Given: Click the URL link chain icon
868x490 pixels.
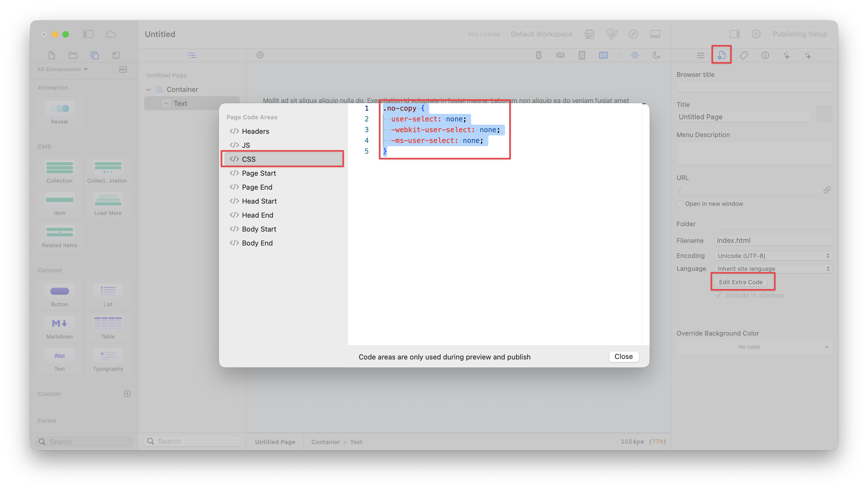Looking at the screenshot, I should (x=827, y=190).
